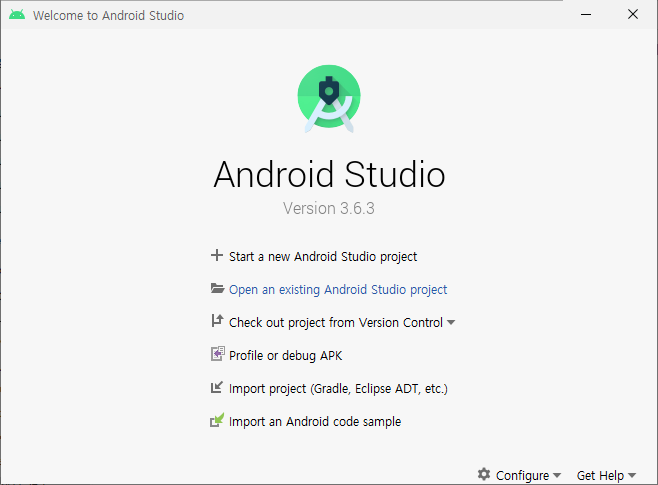Click the Version Control checkout icon
This screenshot has width=658, height=485.
coord(217,321)
